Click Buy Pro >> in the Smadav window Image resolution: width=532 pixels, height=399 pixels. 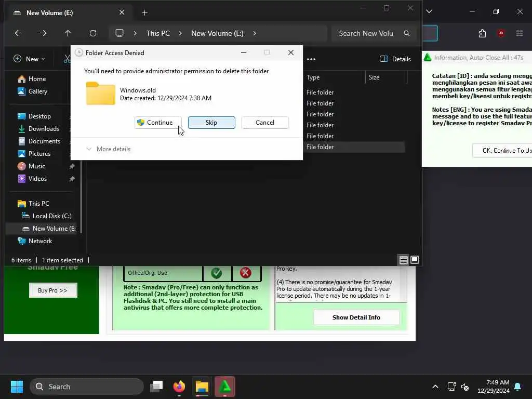coord(53,290)
